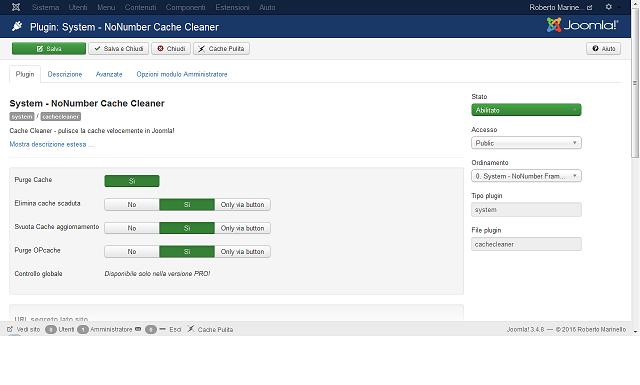
Task: Click the messages envelope icon in status bar
Action: click(x=138, y=329)
